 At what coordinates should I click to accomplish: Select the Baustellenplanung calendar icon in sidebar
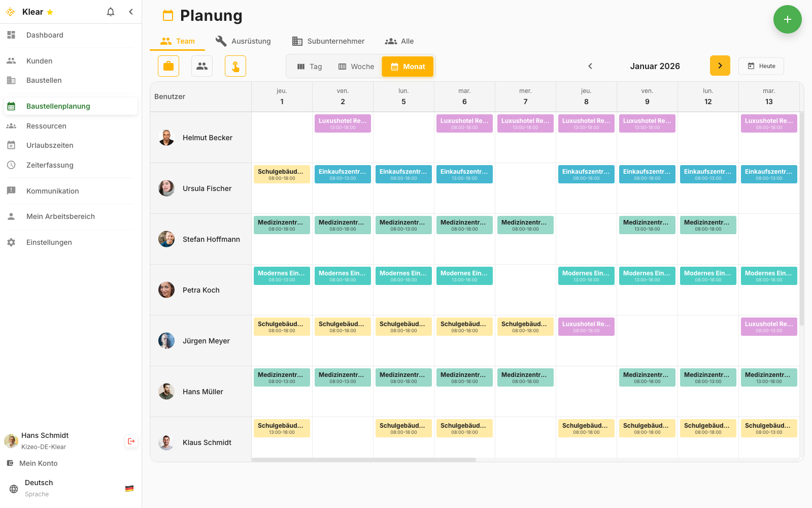pos(11,106)
